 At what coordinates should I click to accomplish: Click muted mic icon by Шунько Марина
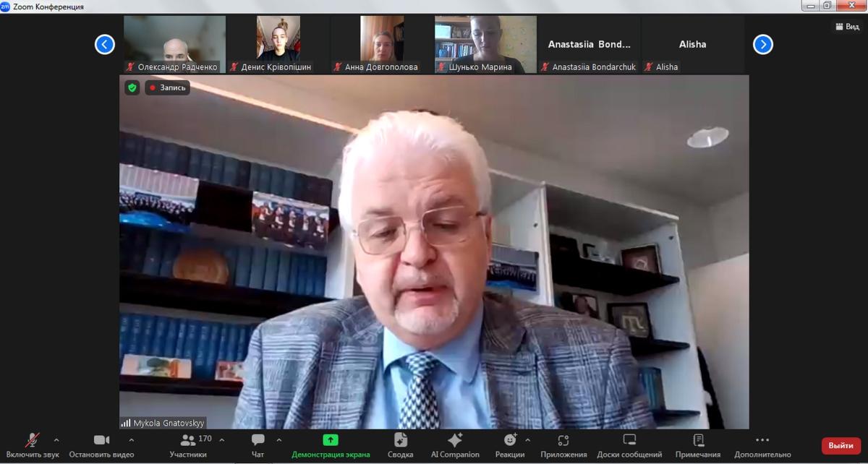442,66
